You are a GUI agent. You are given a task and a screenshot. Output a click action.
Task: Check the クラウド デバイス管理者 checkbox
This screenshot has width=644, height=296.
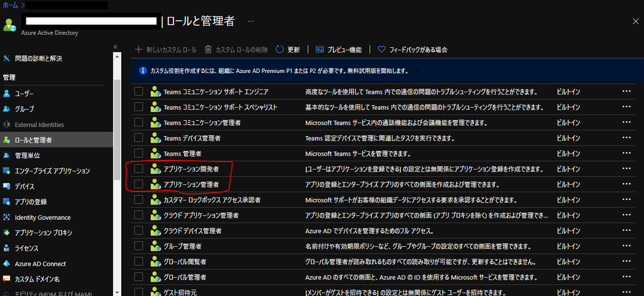point(139,231)
